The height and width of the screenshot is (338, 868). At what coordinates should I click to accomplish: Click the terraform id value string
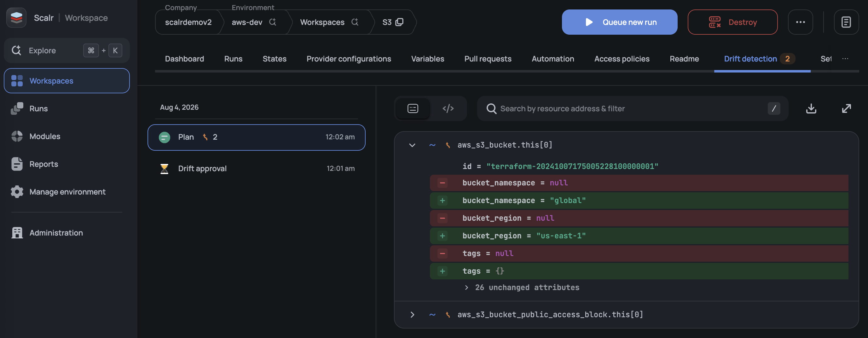pos(572,166)
